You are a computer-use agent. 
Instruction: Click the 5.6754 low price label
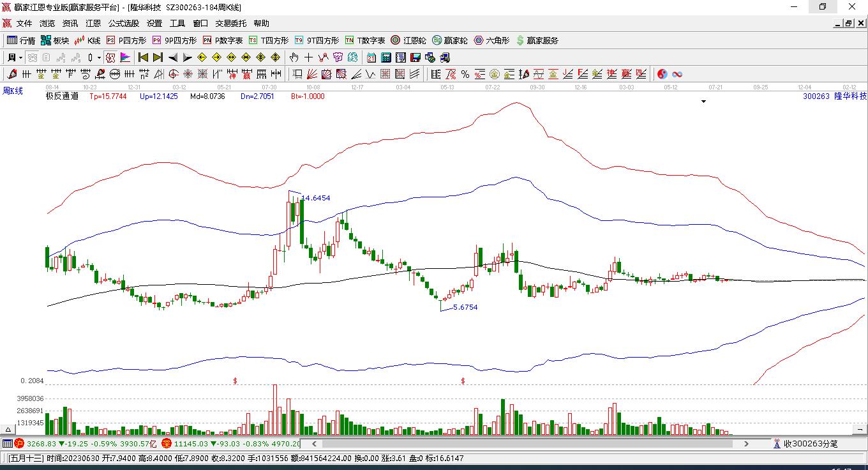click(465, 307)
